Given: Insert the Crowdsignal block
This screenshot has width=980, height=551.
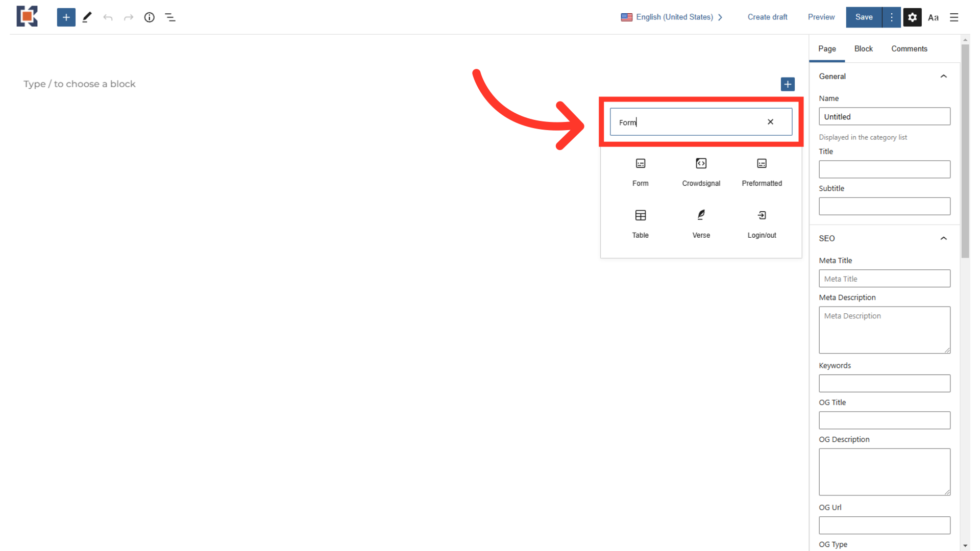Looking at the screenshot, I should coord(701,172).
